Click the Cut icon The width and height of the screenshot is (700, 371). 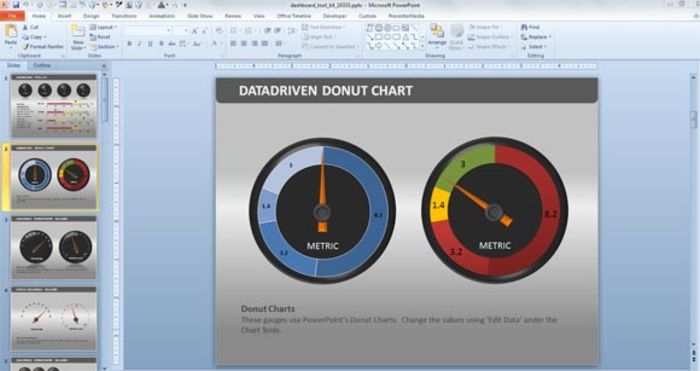(30, 27)
